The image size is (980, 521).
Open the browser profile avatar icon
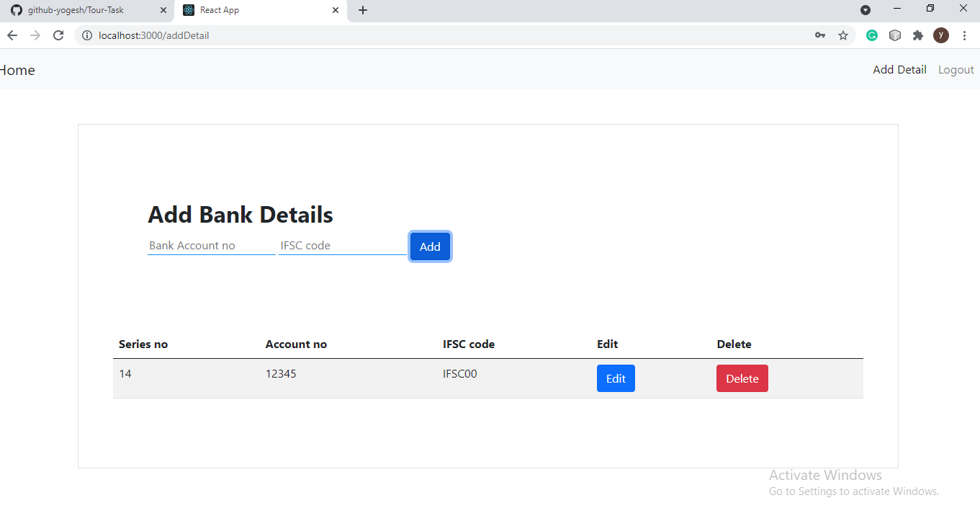[941, 35]
